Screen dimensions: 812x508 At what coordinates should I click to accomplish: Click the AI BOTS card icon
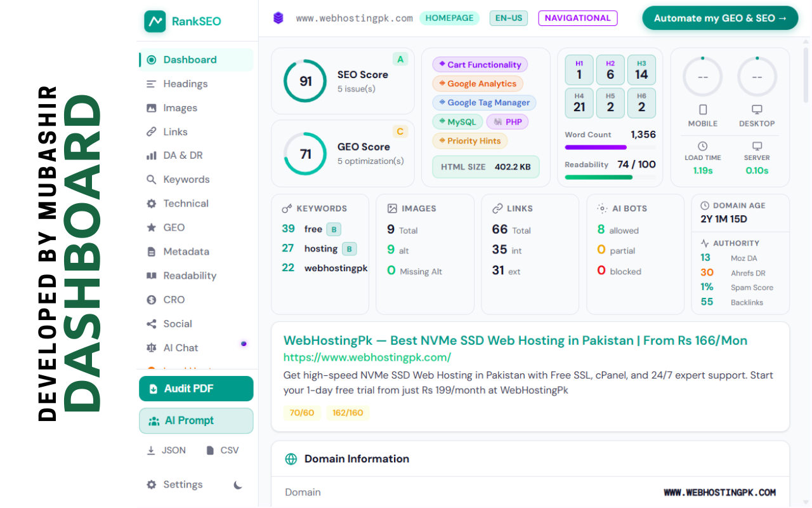coord(602,208)
